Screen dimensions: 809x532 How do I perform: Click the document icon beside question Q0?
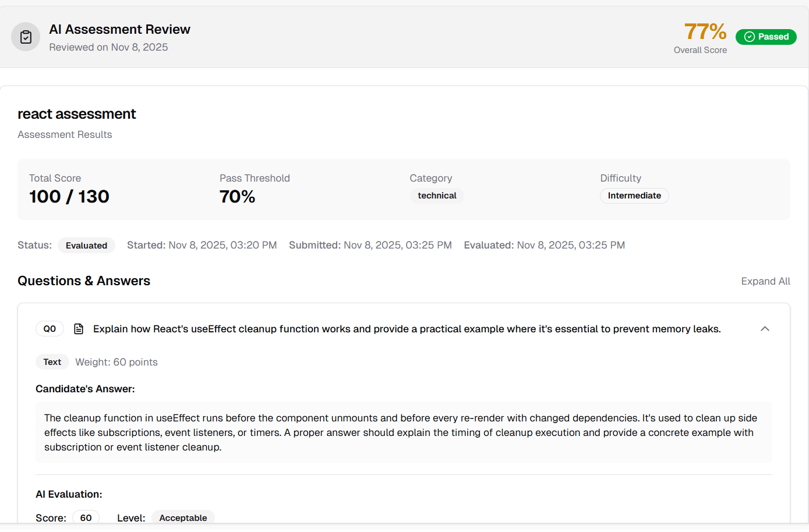pyautogui.click(x=79, y=329)
